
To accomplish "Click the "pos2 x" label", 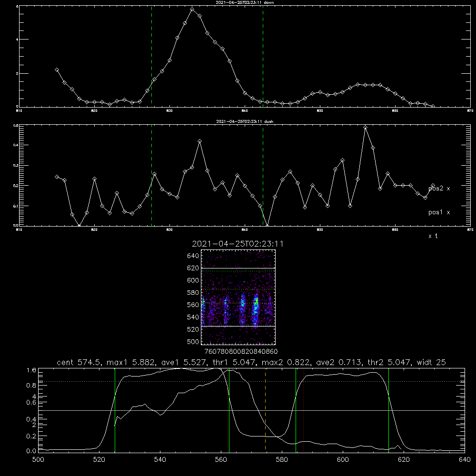I will [x=439, y=188].
